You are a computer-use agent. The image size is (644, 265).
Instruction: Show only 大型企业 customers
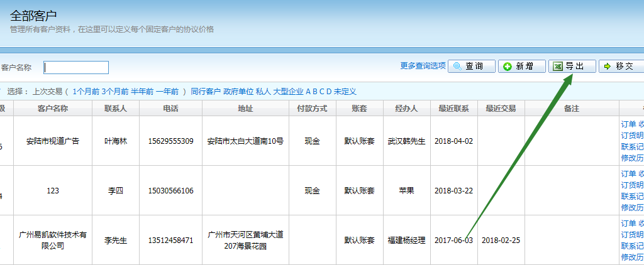coord(288,92)
